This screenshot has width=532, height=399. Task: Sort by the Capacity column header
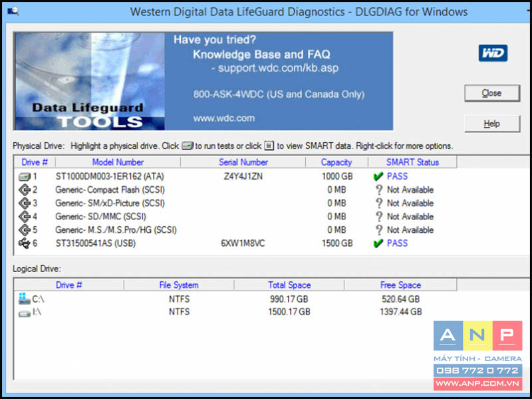(x=336, y=162)
